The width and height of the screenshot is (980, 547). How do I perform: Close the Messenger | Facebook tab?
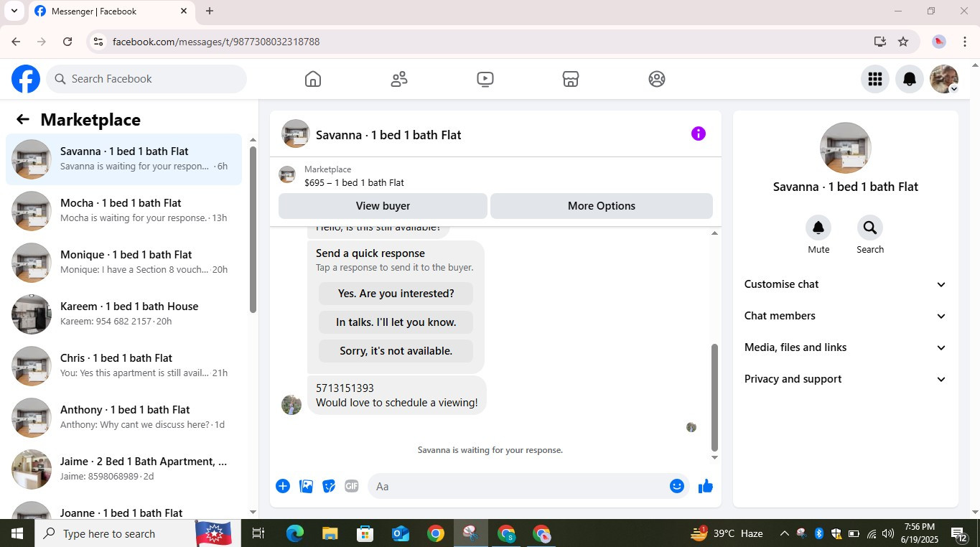click(x=184, y=11)
